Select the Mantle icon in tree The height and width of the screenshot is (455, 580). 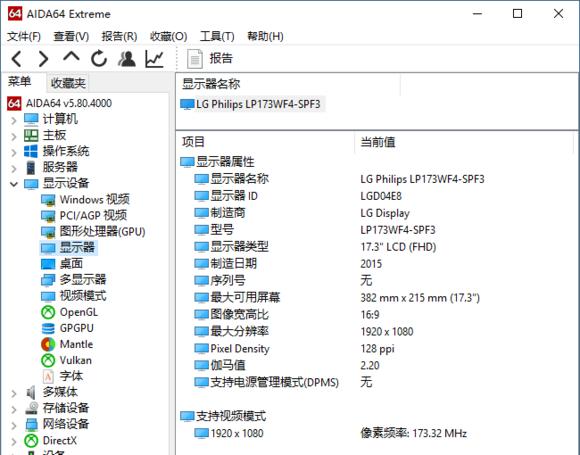click(48, 344)
